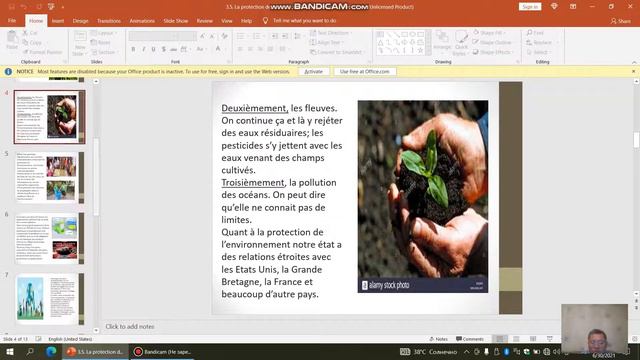Toggle Bold formatting
Screen dimensions: 640x360
(x=133, y=49)
